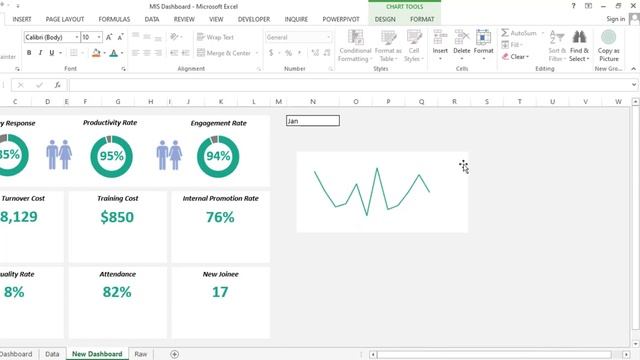Open Find & Select

click(579, 46)
